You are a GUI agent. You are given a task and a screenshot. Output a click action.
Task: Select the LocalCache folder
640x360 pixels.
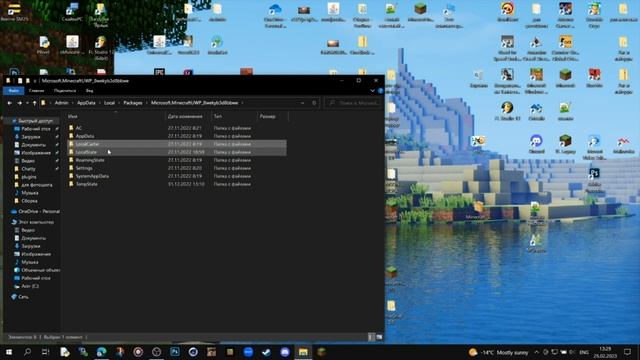tap(176, 144)
